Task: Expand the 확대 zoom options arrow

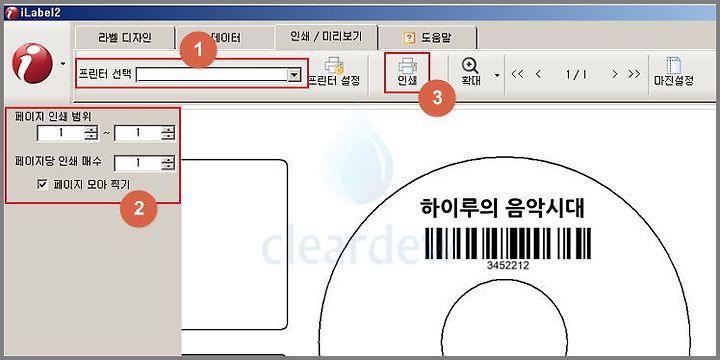Action: point(497,74)
